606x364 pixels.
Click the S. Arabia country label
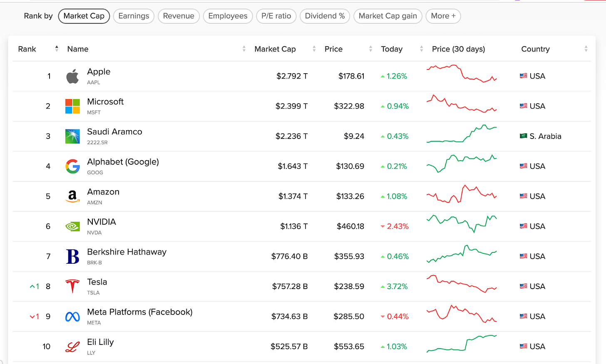(x=545, y=136)
